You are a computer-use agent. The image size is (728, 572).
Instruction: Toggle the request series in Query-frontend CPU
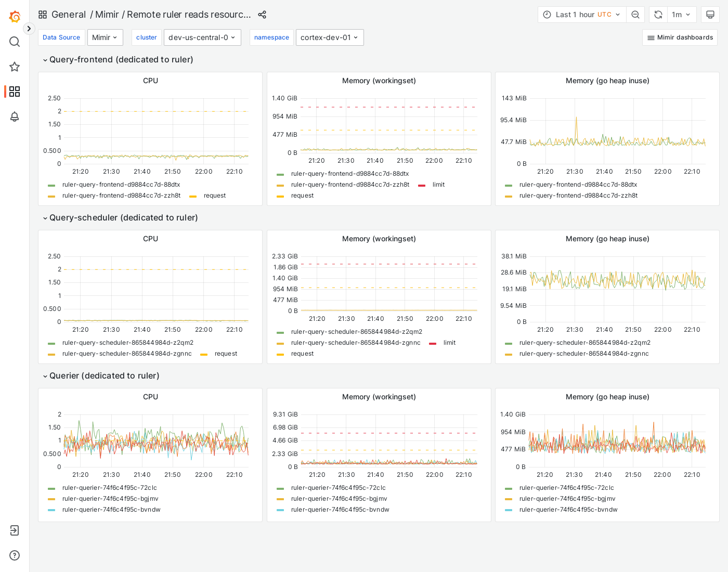pyautogui.click(x=215, y=196)
